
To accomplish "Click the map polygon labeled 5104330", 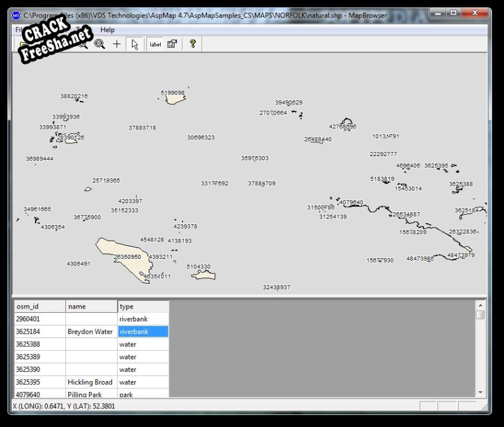I will (204, 275).
